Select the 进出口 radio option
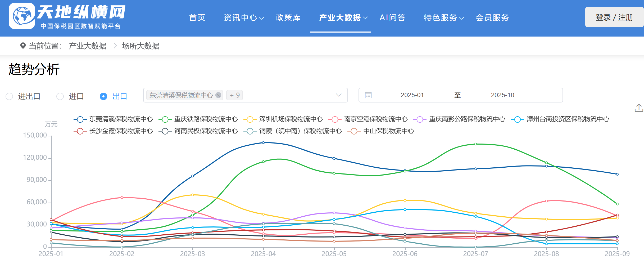Viewport: 644px width, 268px height. [9, 96]
